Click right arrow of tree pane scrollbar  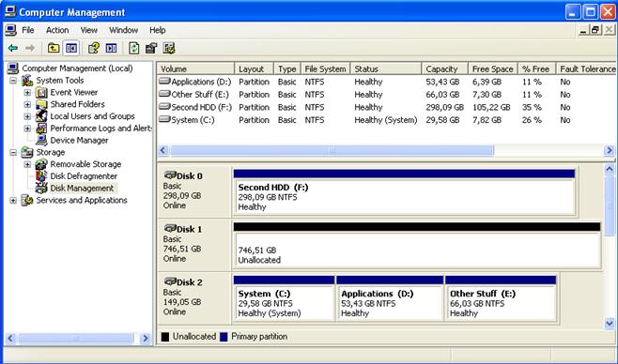coord(146,338)
